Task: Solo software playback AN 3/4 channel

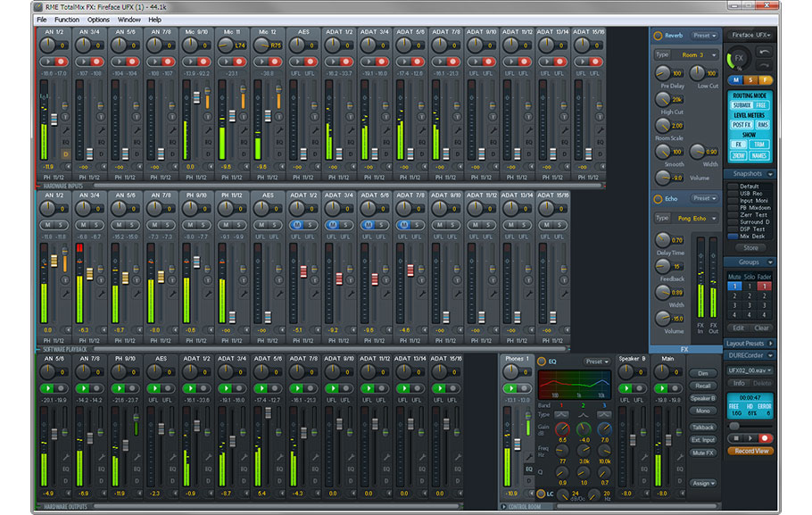Action: pos(96,225)
